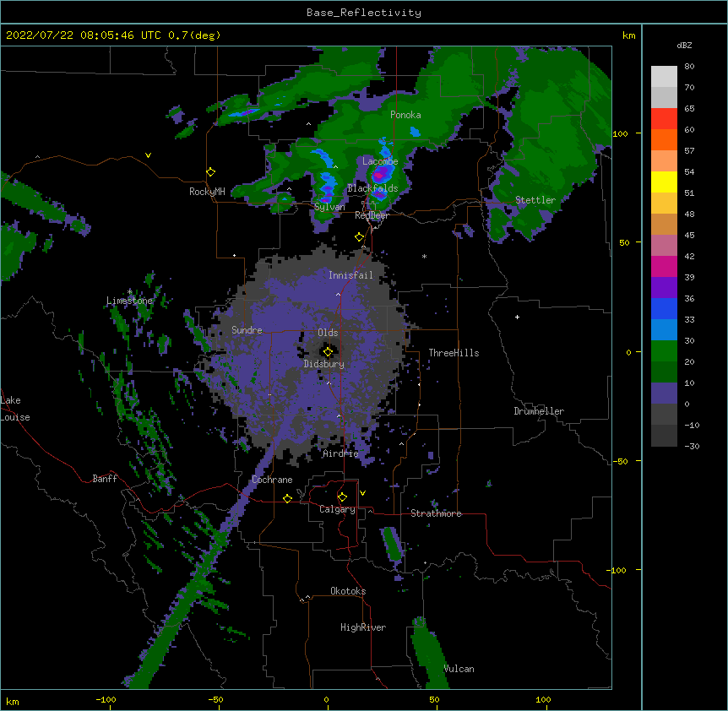Select the bright yellow 51-54 dBZ legend swatch
The height and width of the screenshot is (711, 728).
click(664, 182)
